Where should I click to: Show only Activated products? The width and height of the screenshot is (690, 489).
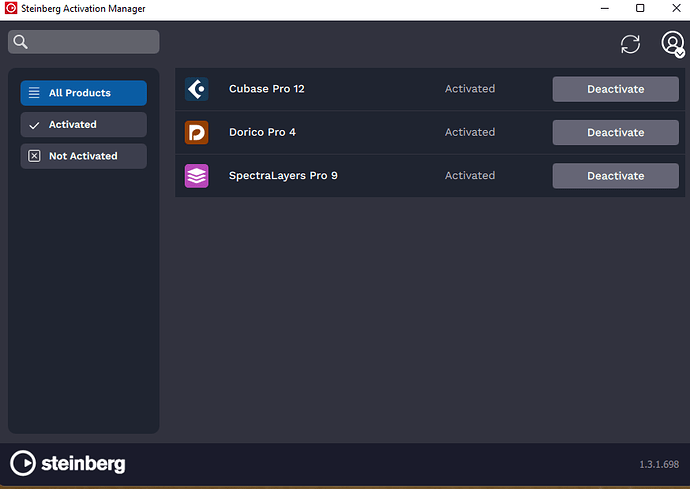pos(84,125)
